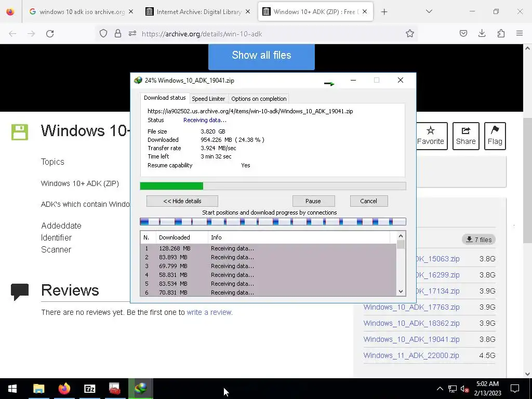Click the 7 files download pill

click(x=478, y=240)
